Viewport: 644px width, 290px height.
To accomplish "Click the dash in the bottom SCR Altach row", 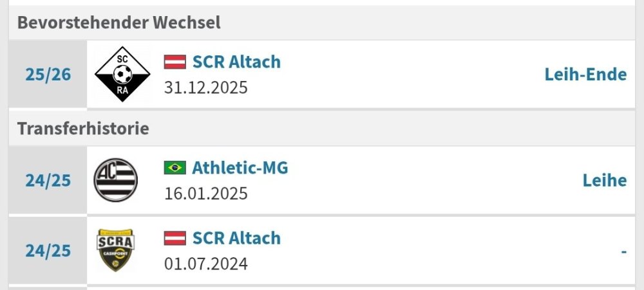I will [623, 251].
